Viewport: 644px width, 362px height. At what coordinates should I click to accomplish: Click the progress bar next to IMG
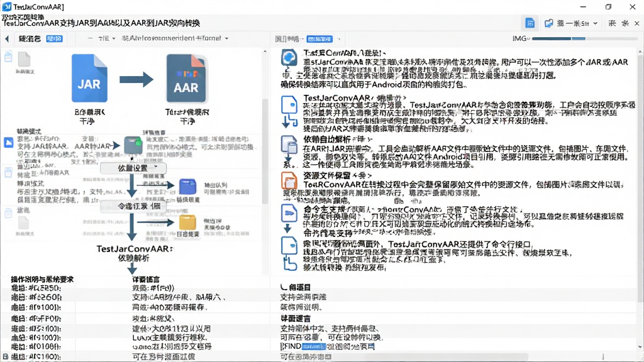(x=584, y=38)
